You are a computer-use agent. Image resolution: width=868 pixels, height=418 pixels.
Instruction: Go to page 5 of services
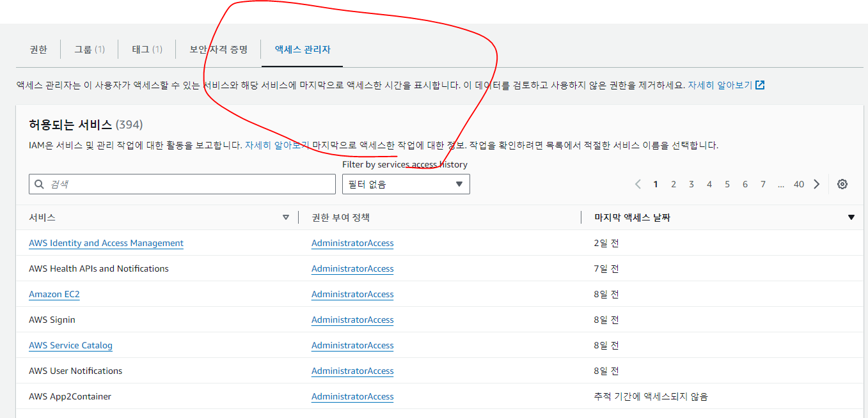coord(727,184)
